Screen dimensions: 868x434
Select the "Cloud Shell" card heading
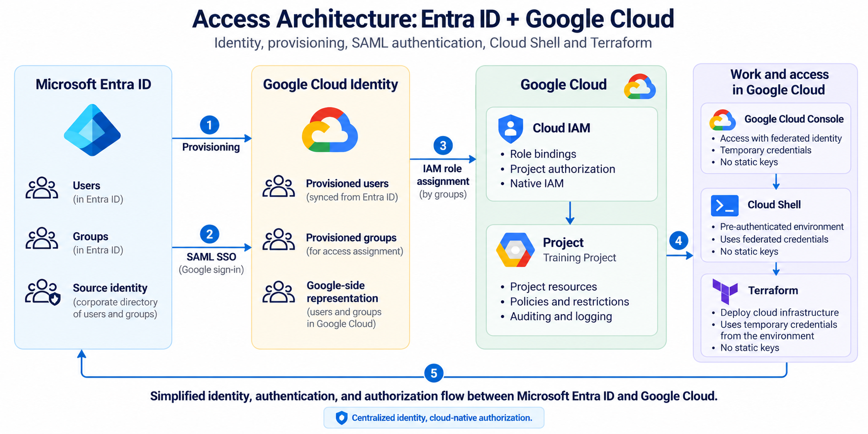(x=774, y=205)
